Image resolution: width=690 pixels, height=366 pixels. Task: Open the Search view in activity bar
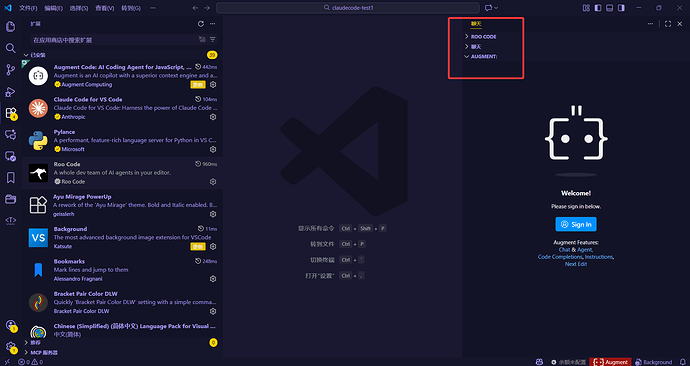pos(10,48)
